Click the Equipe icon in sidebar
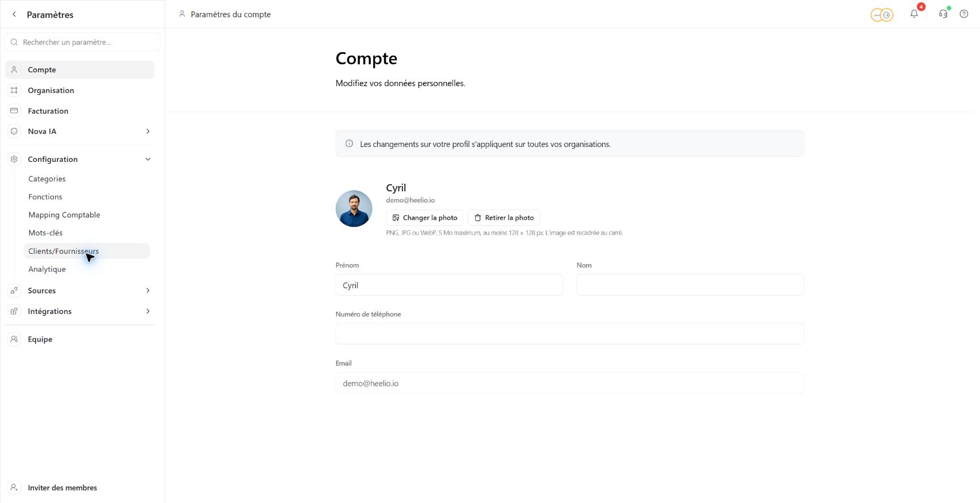This screenshot has width=980, height=503. point(14,339)
